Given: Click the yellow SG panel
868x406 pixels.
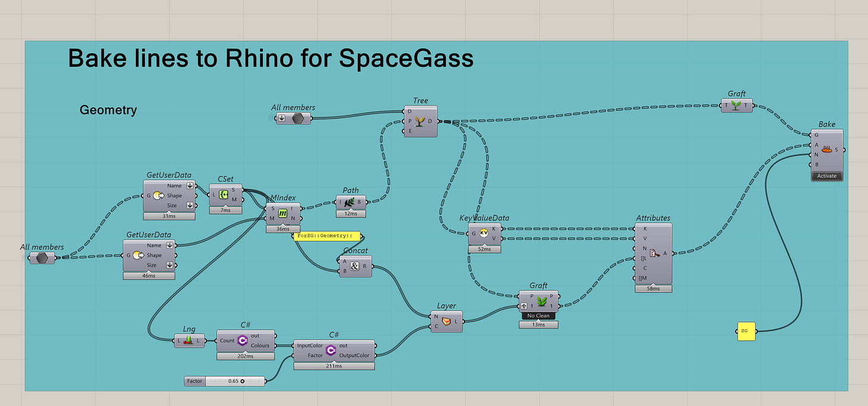Looking at the screenshot, I should [746, 331].
